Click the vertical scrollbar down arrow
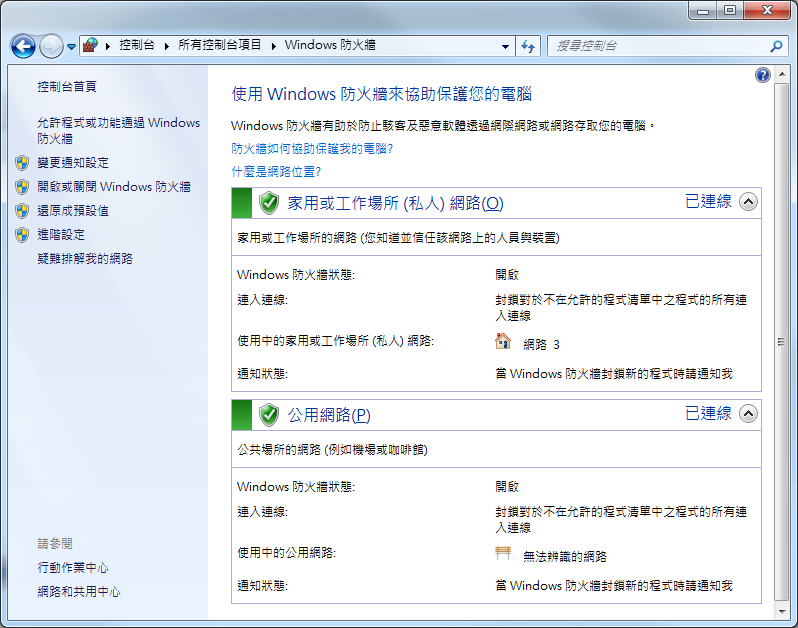 [x=781, y=608]
